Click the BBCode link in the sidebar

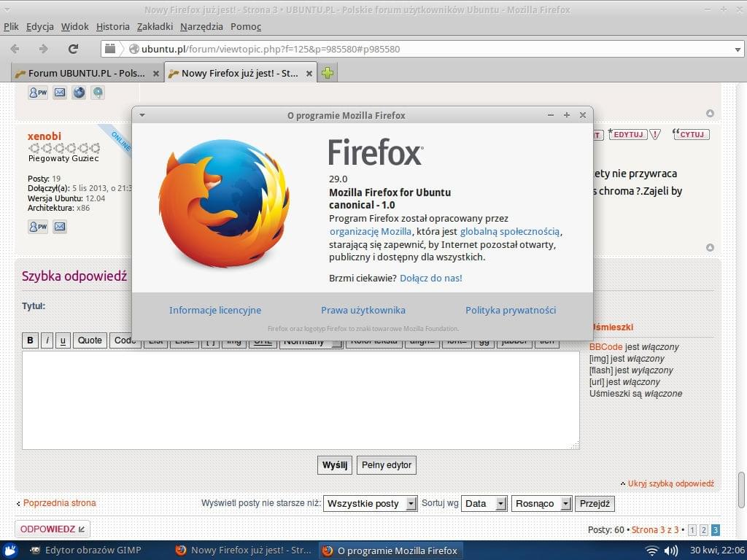pyautogui.click(x=606, y=346)
